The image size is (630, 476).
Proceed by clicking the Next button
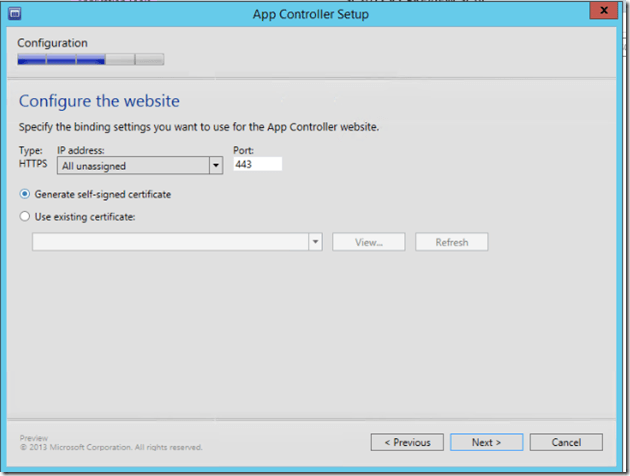click(486, 442)
